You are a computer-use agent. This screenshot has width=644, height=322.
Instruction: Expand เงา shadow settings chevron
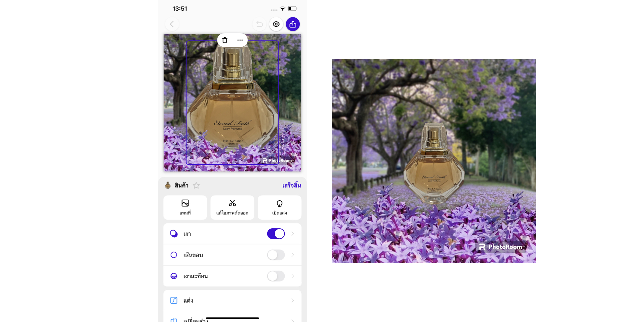pyautogui.click(x=293, y=234)
